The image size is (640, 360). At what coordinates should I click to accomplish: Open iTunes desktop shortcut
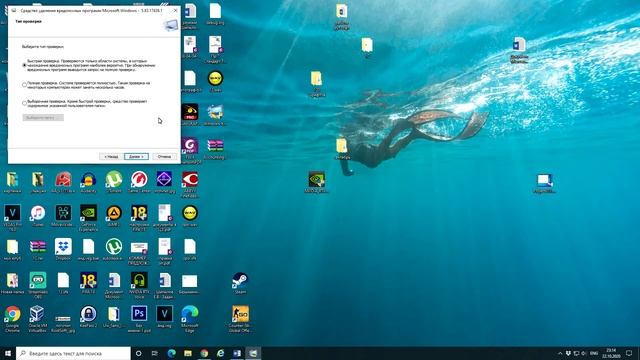38,216
